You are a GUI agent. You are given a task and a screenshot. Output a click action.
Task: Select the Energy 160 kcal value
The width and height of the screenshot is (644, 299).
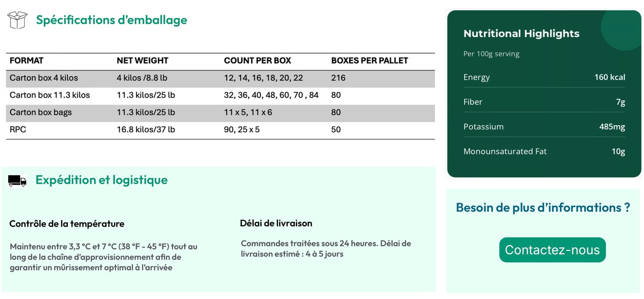pyautogui.click(x=610, y=77)
